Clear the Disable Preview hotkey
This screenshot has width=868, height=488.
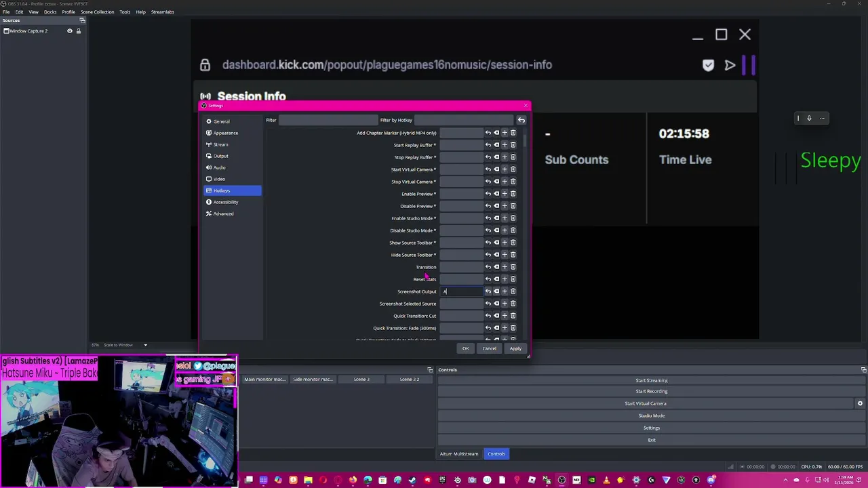pyautogui.click(x=496, y=206)
